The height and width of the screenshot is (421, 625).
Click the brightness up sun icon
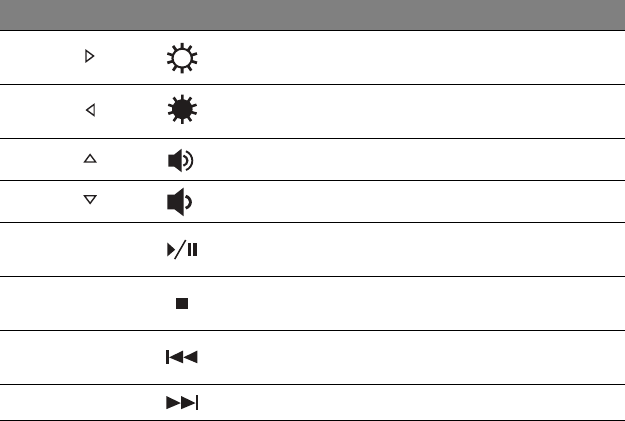183,59
